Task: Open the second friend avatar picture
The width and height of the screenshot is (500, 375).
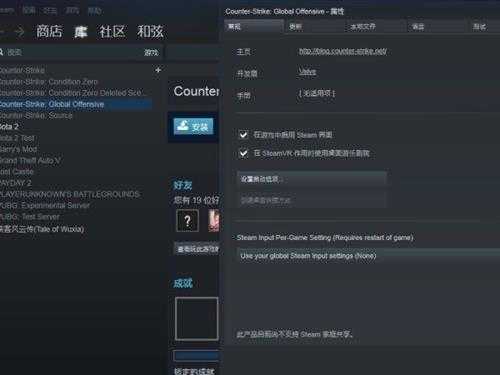Action: (214, 220)
